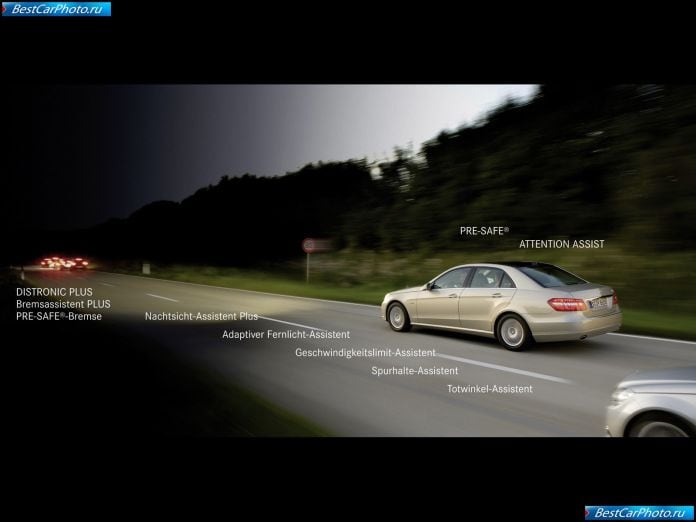Click the ATTENTION ASSIST label
Screen dimensions: 696x522
tap(562, 244)
